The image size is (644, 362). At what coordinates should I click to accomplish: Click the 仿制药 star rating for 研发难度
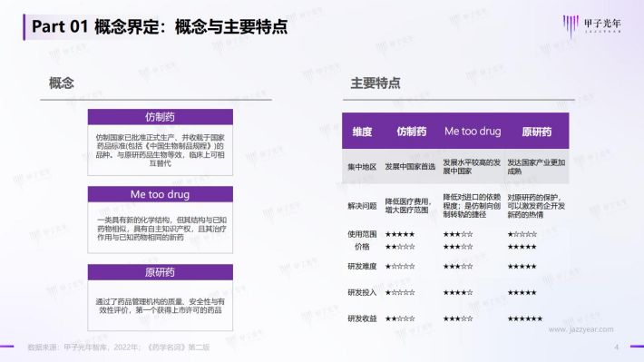coord(400,267)
